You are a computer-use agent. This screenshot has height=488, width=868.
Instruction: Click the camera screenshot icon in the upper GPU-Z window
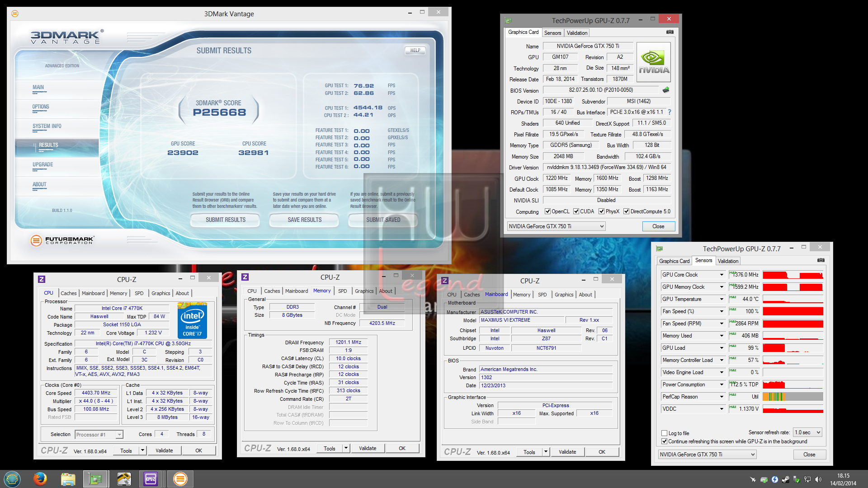coord(670,32)
